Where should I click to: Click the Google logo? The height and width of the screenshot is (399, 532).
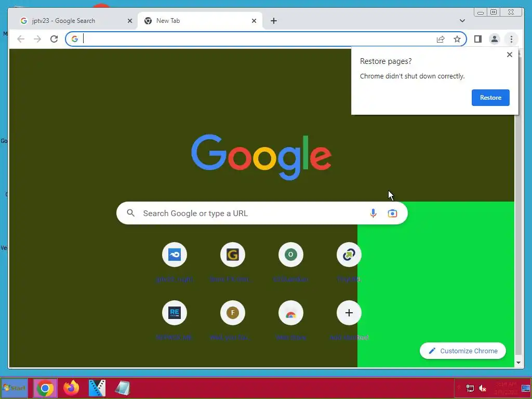261,157
